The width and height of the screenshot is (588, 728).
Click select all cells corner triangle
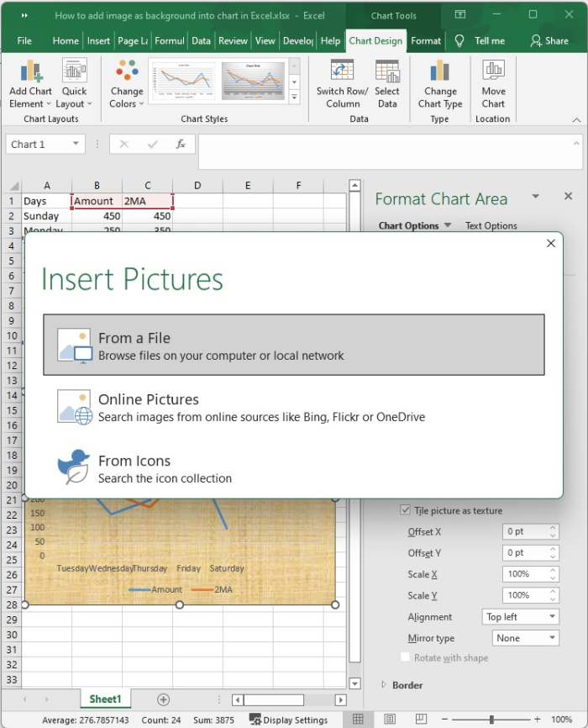(x=14, y=186)
